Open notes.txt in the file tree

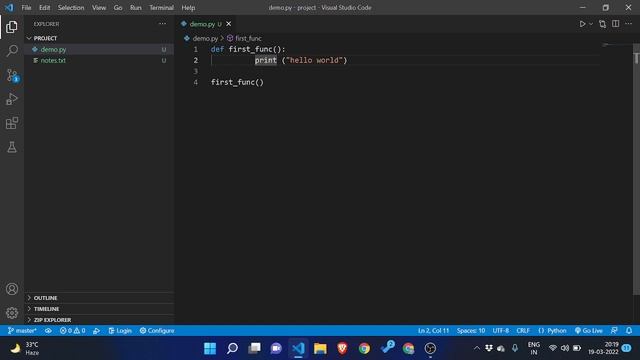pos(99,60)
